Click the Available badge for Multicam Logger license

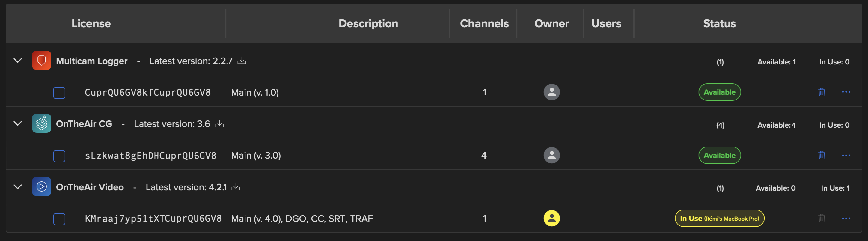pyautogui.click(x=719, y=92)
